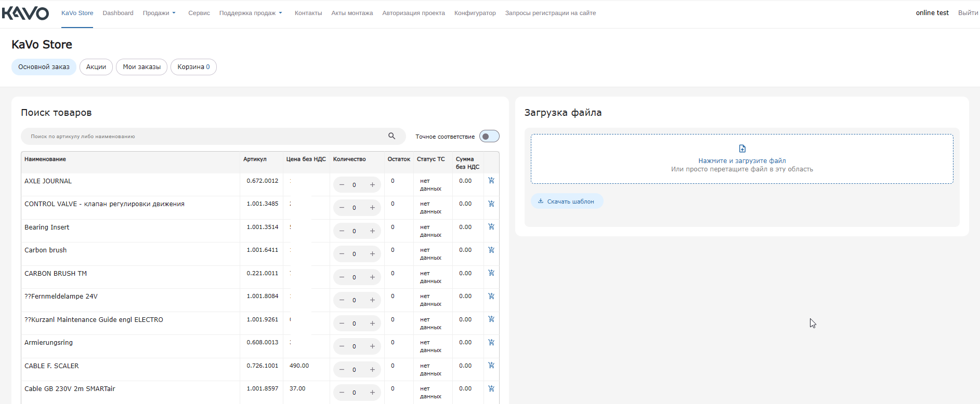Open the Корзина 0 tab
Screen dimensions: 980x404
193,67
